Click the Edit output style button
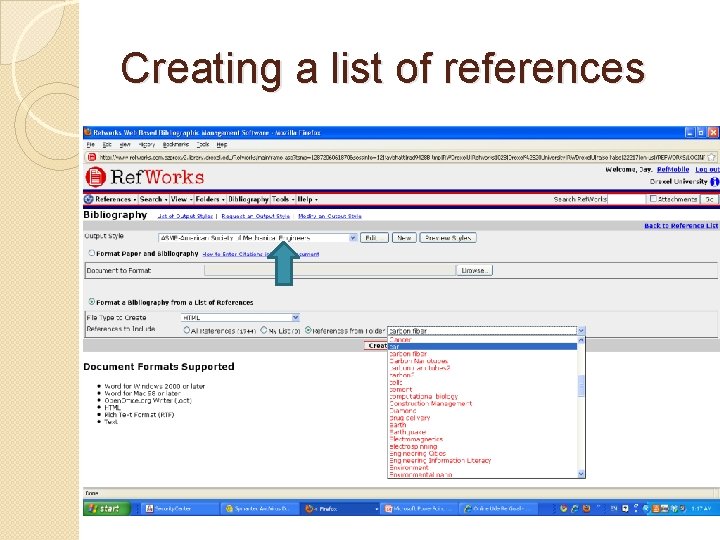720x540 pixels. coord(374,238)
